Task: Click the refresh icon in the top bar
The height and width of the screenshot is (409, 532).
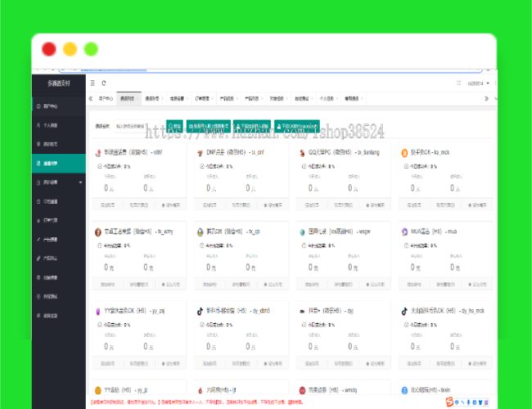Action: (103, 83)
